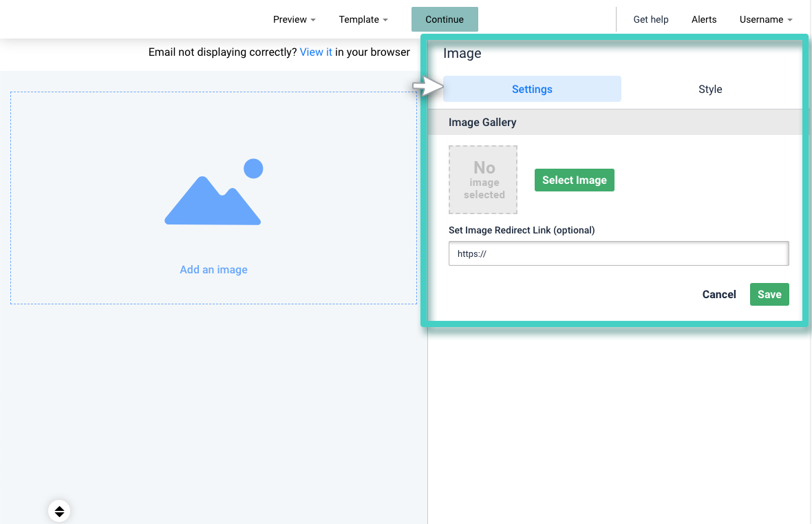The width and height of the screenshot is (812, 524).
Task: Save the image settings
Action: pyautogui.click(x=769, y=295)
